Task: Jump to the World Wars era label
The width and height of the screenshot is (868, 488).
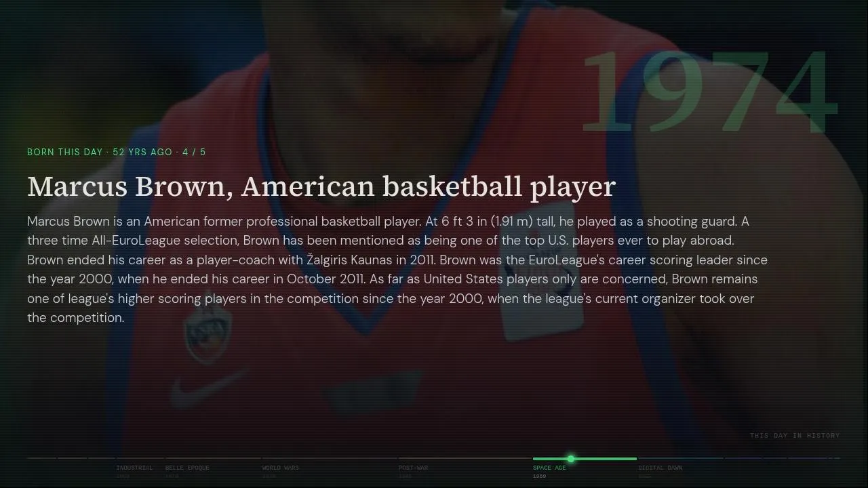Action: point(280,468)
